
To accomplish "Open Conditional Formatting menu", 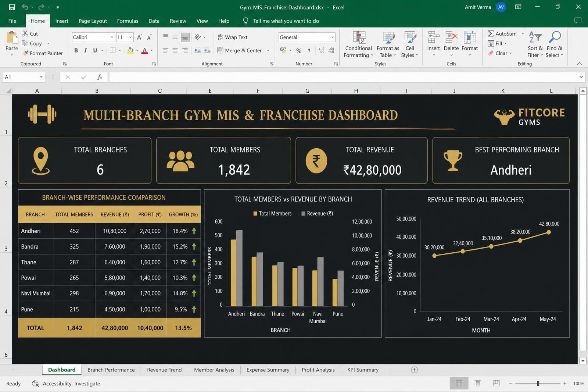I will click(x=359, y=44).
